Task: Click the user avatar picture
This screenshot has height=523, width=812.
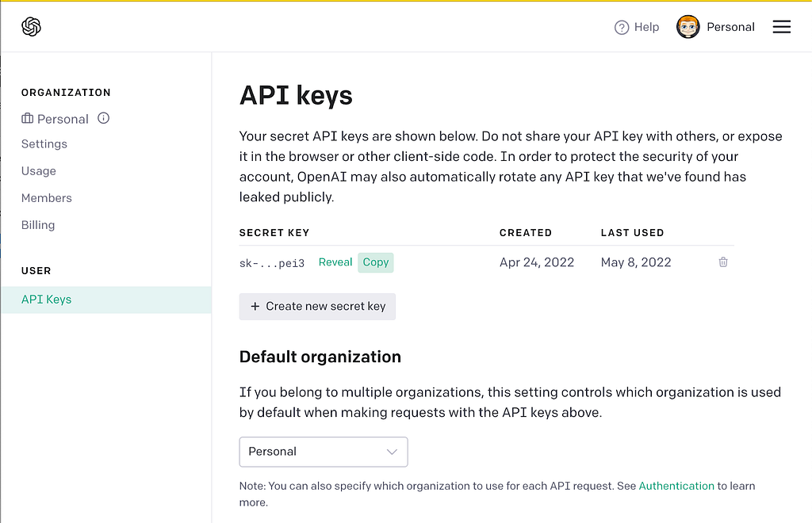Action: point(688,27)
